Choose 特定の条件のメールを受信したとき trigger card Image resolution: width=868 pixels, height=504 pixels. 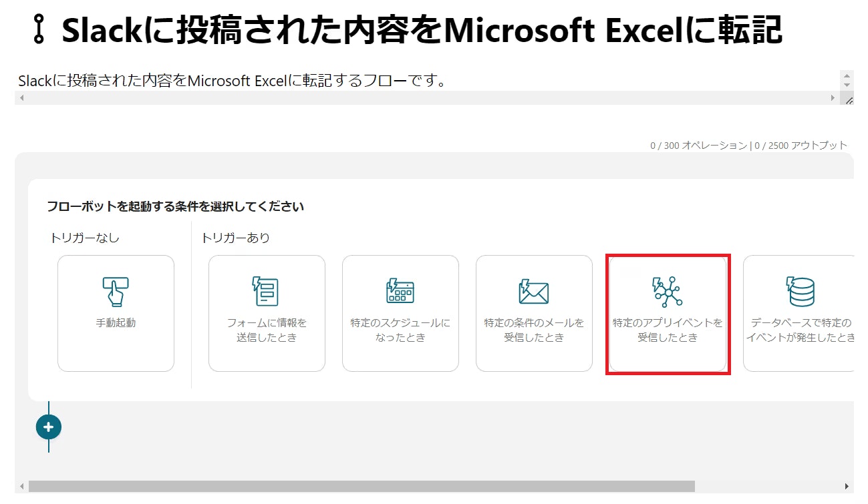534,313
